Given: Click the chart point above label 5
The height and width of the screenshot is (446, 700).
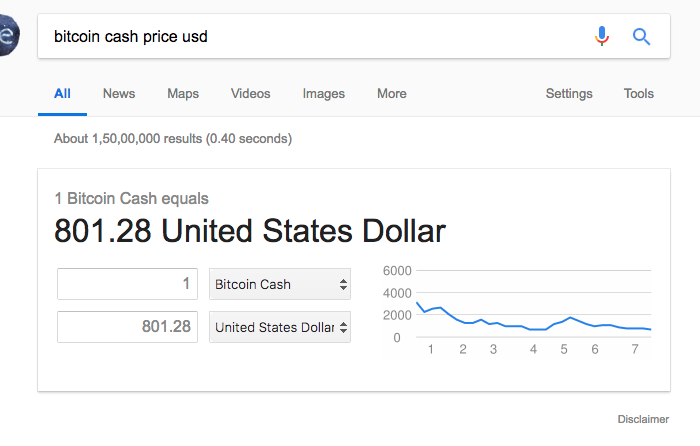Looking at the screenshot, I should coord(565,319).
